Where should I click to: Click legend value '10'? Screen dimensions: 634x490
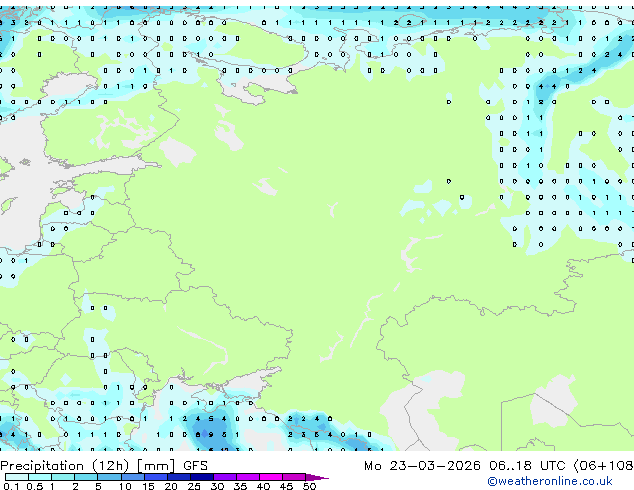tap(125, 486)
